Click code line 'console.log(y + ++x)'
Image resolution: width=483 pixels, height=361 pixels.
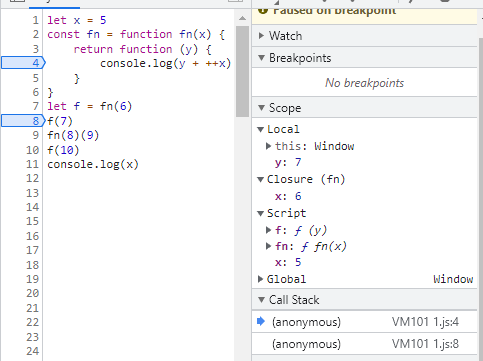[x=165, y=63]
